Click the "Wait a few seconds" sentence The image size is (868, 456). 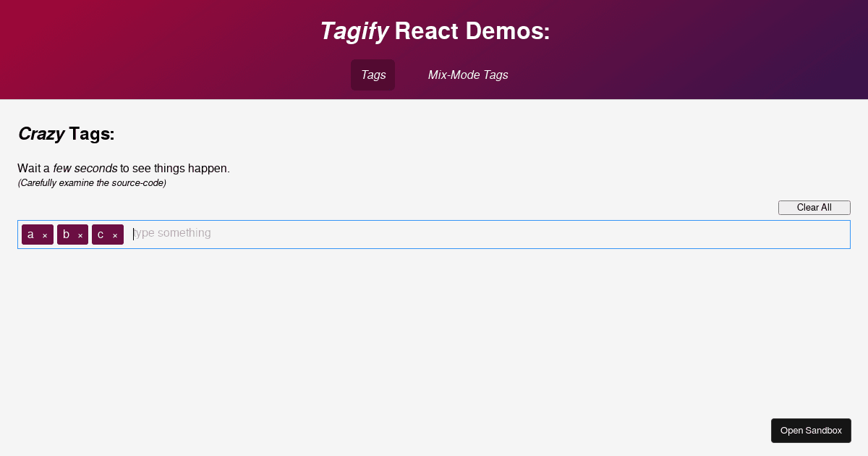[x=124, y=168]
